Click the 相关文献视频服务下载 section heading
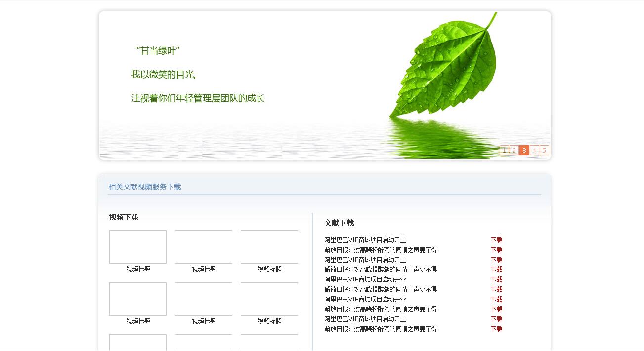The width and height of the screenshot is (644, 351). pyautogui.click(x=145, y=187)
